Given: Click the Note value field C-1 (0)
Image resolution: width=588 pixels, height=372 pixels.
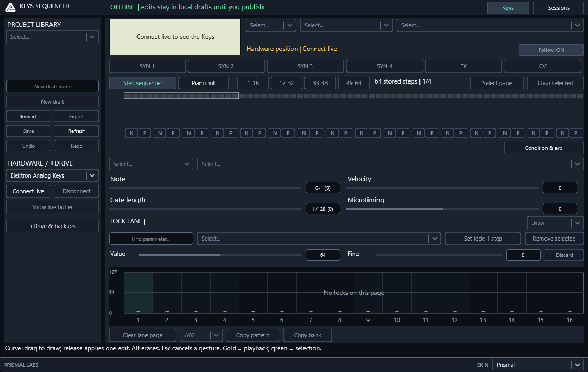Looking at the screenshot, I should tap(322, 188).
